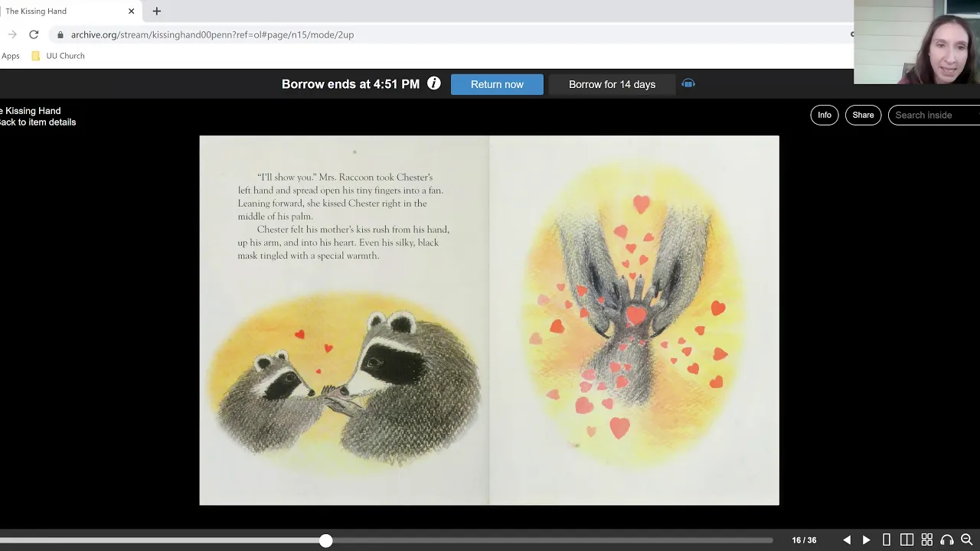The image size is (980, 551).
Task: Select The Kissing Hand browser tab
Action: [69, 11]
